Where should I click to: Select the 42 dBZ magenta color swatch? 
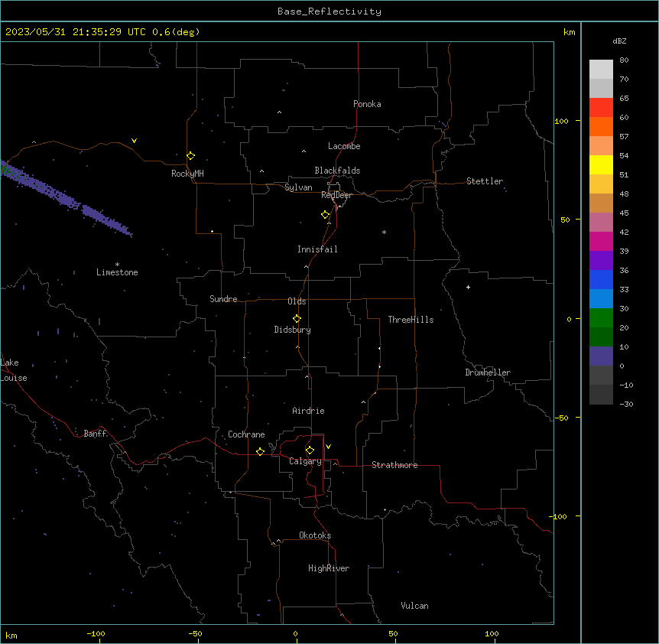pos(601,241)
